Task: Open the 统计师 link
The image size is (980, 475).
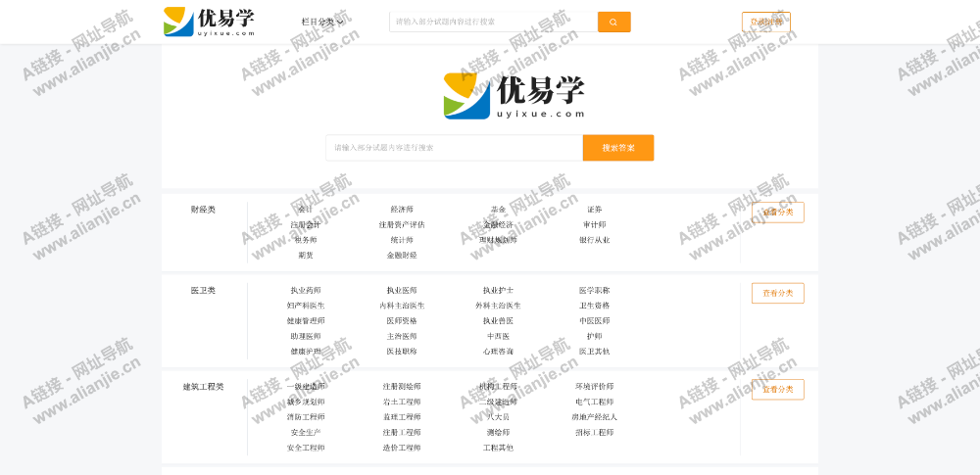Action: coord(402,240)
